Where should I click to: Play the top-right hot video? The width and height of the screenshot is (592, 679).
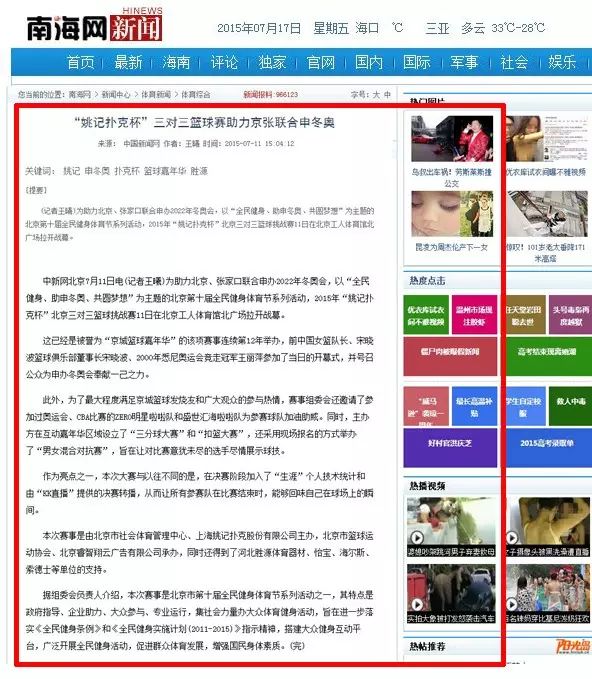(548, 527)
